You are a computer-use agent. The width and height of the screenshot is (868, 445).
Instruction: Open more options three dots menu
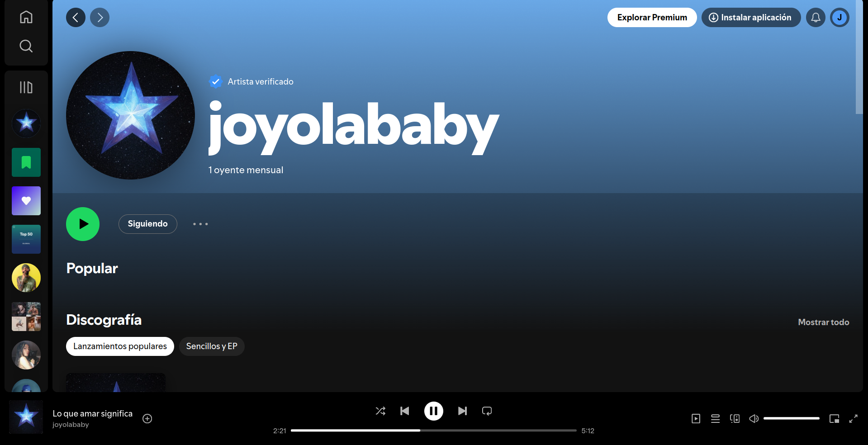click(x=200, y=224)
